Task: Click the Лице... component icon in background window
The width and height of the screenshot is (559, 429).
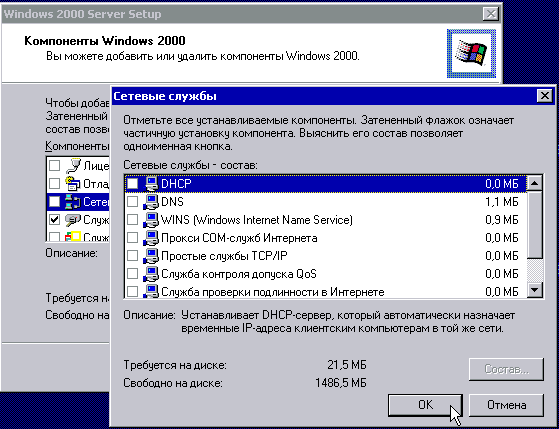Action: pos(73,165)
